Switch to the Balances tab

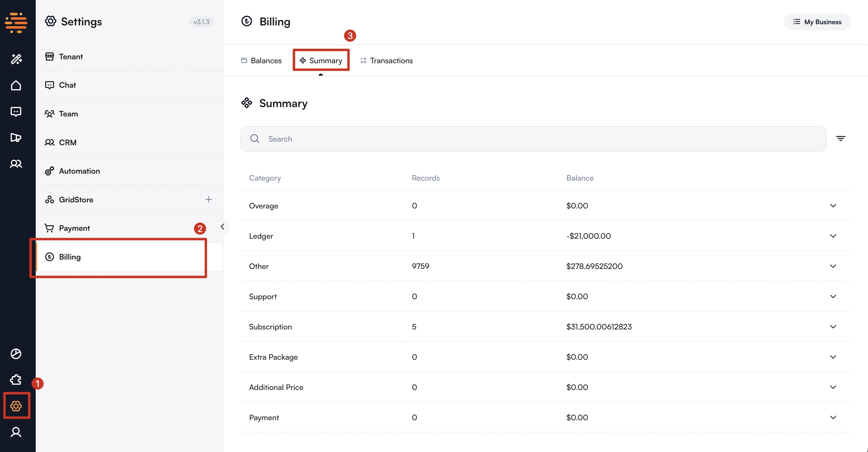(x=261, y=61)
